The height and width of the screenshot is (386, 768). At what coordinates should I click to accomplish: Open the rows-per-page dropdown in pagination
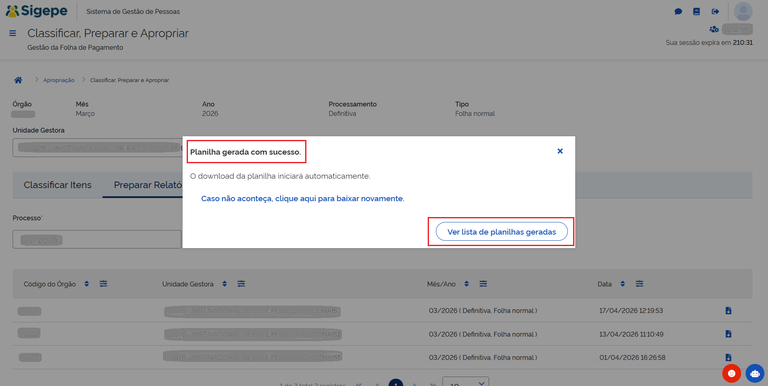(x=465, y=382)
